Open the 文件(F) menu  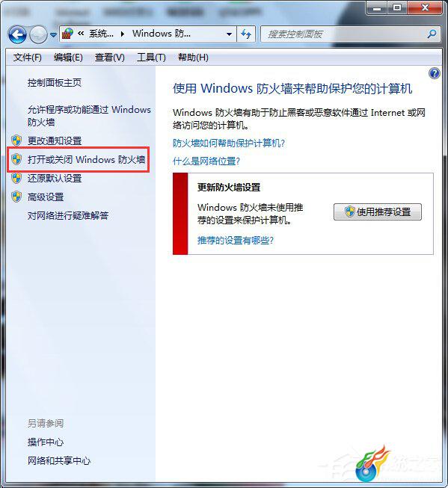[x=28, y=58]
